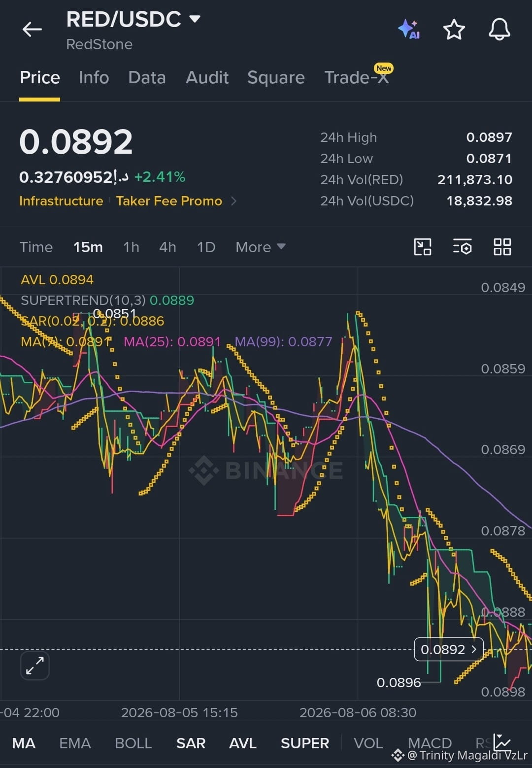The width and height of the screenshot is (532, 768).
Task: Set a price alert with bell icon
Action: [x=499, y=30]
